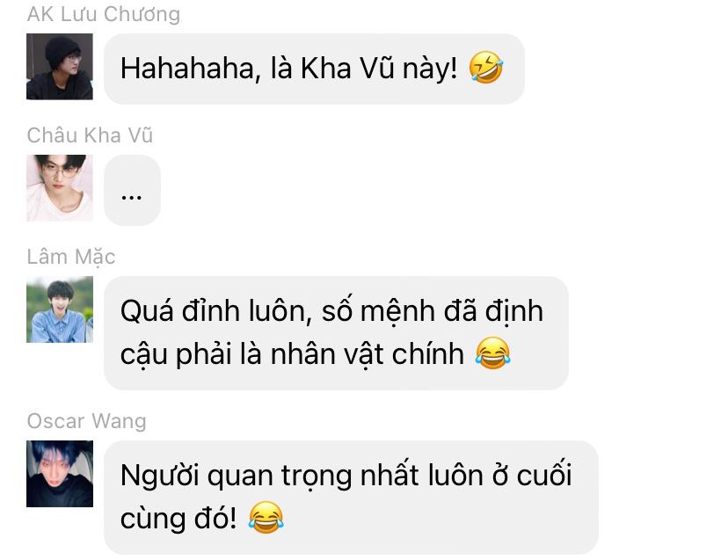Click the phrase 'số mệnh' in Lâm Mặc's message
This screenshot has height=560, width=728.
(379, 309)
